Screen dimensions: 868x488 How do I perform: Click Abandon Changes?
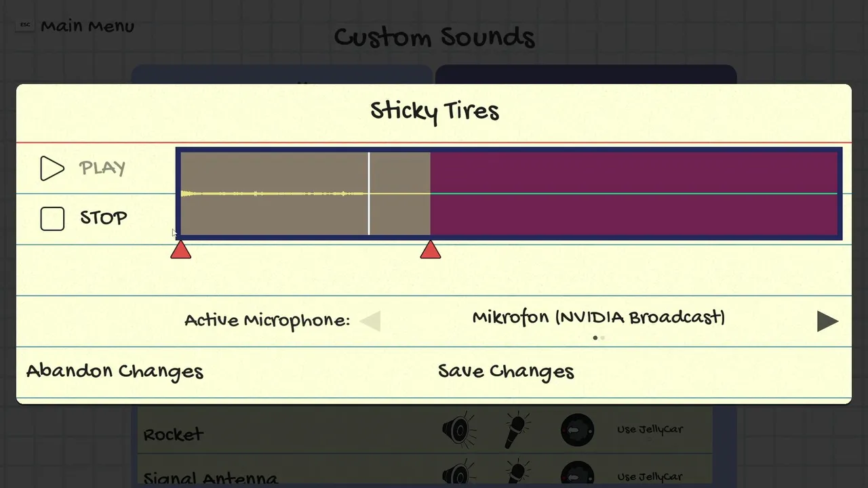tap(115, 371)
